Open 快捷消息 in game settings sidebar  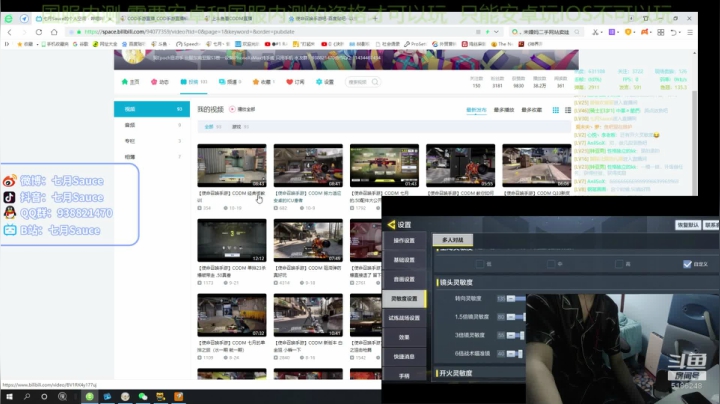coord(404,356)
